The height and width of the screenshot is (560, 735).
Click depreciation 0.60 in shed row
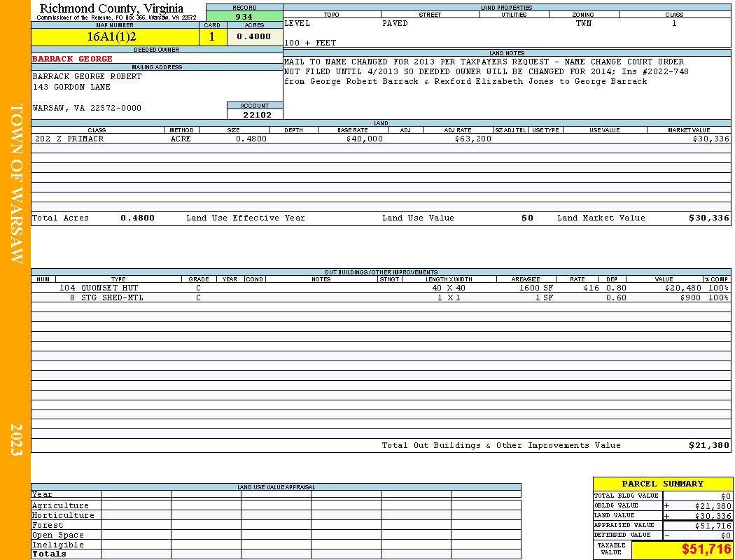coord(617,297)
